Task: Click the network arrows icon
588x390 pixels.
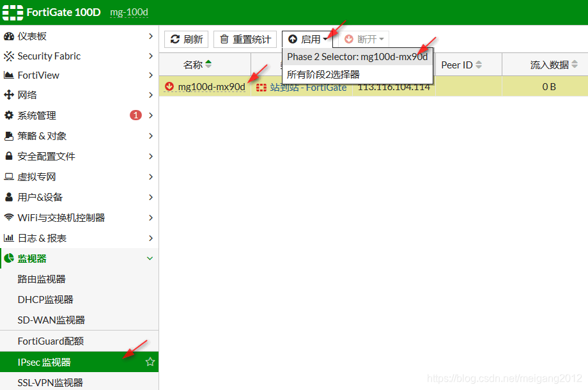Action: tap(8, 95)
